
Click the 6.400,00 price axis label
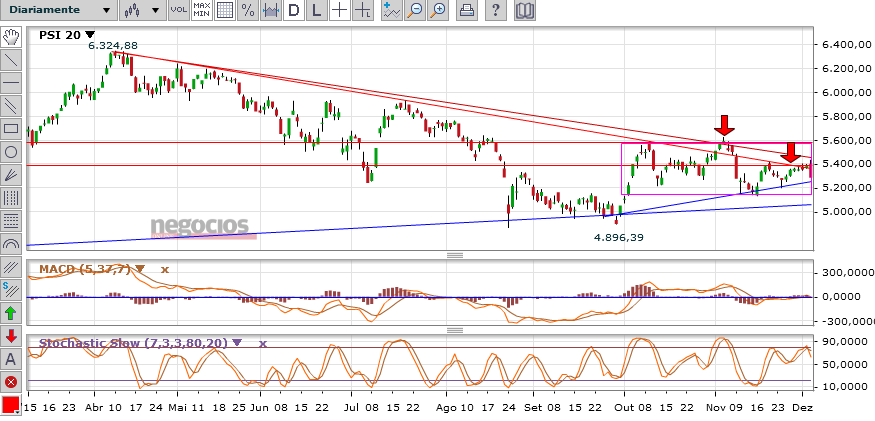(847, 45)
